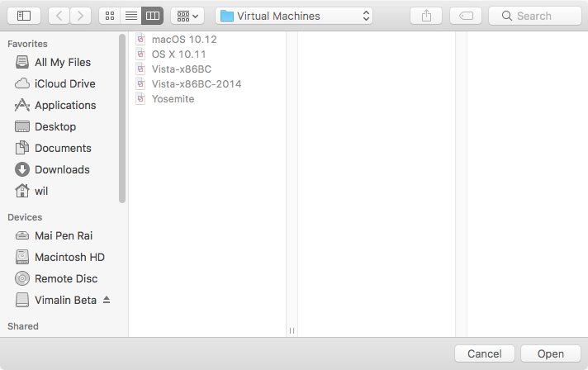Eject the Vimalin Beta volume
The width and height of the screenshot is (588, 370).
click(107, 300)
